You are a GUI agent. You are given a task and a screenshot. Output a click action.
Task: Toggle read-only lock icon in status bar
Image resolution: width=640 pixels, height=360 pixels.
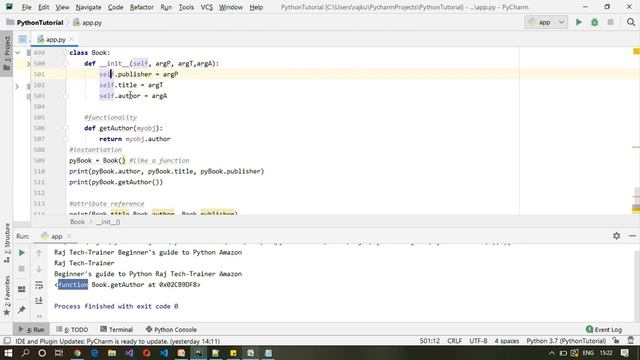tap(616, 341)
